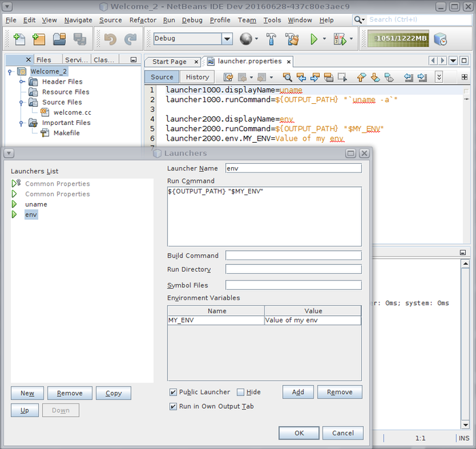Screen dimensions: 476x449
Task: Click Remove under Launchers List
Action: (70, 393)
